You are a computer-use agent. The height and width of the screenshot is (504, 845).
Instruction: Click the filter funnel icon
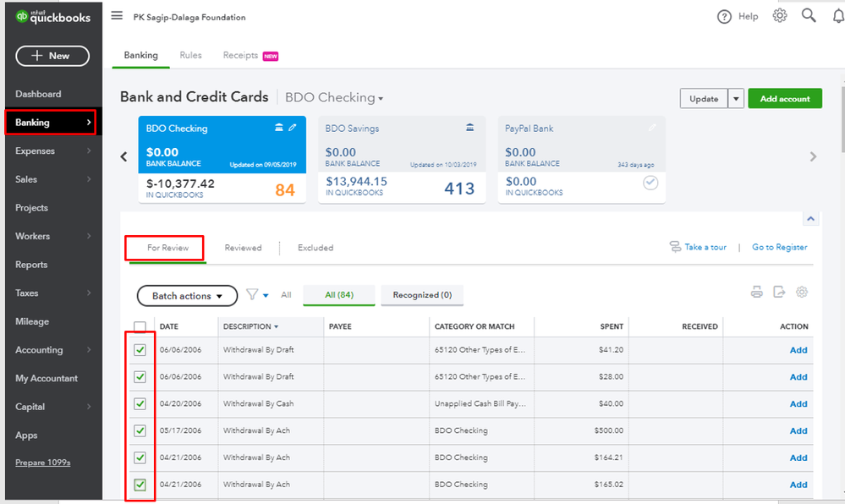(253, 295)
